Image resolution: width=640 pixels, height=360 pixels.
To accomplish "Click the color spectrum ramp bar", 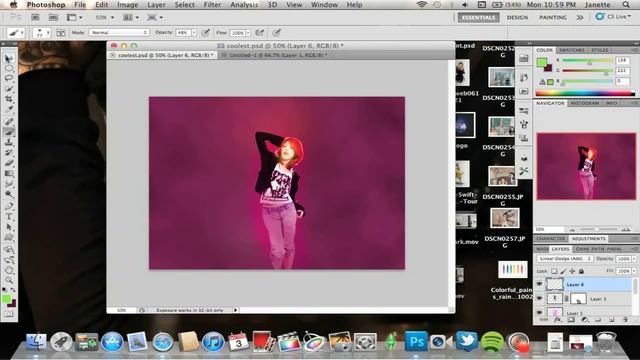I will point(585,93).
